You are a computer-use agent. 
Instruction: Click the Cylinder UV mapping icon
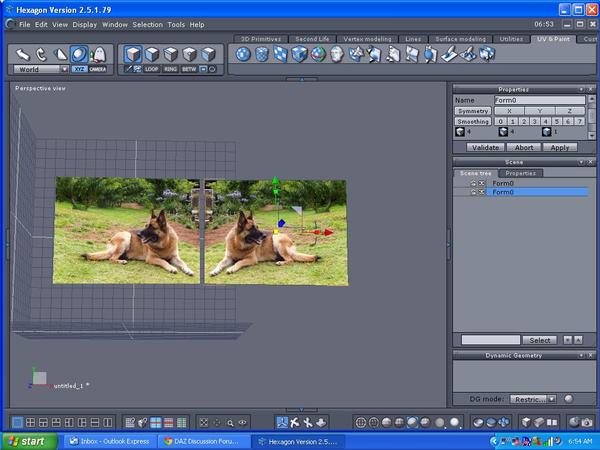262,54
